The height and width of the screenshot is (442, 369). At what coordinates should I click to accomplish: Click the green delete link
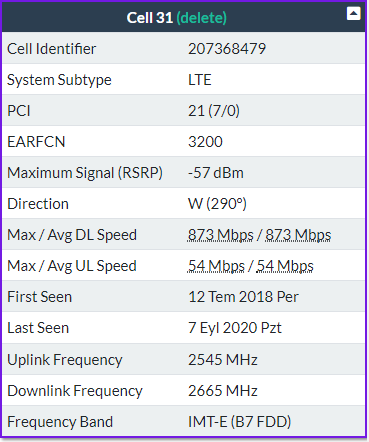click(201, 18)
